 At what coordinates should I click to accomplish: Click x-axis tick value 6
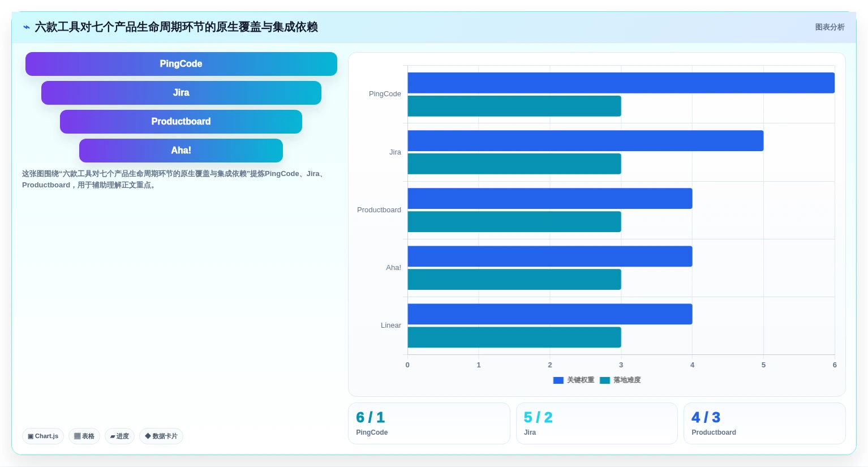[835, 365]
